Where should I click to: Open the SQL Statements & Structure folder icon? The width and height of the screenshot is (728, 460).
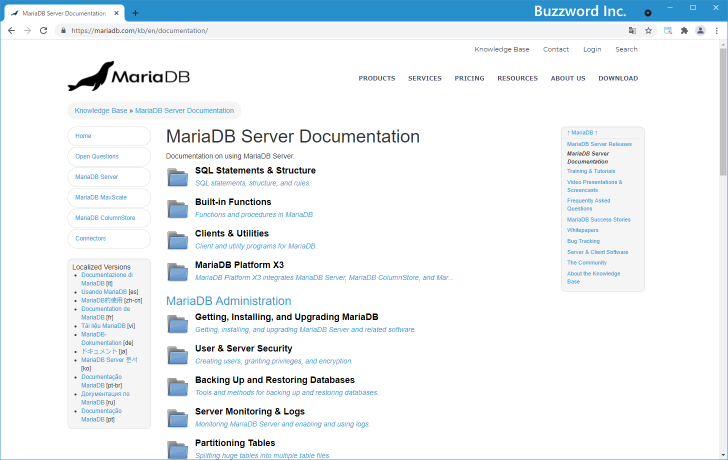(x=178, y=177)
